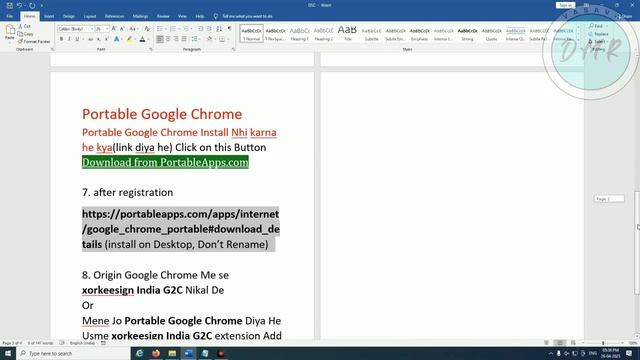Toggle Show/Hide paragraph marks
The image size is (640, 360).
229,29
